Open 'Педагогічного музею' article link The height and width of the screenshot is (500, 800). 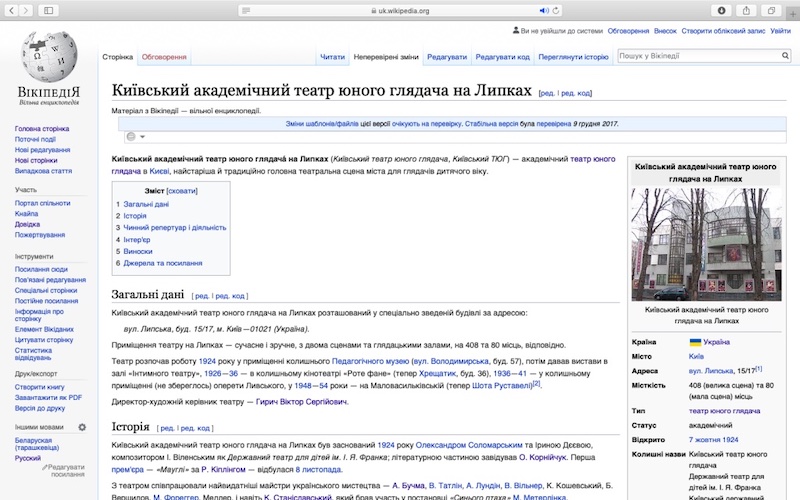tap(370, 361)
